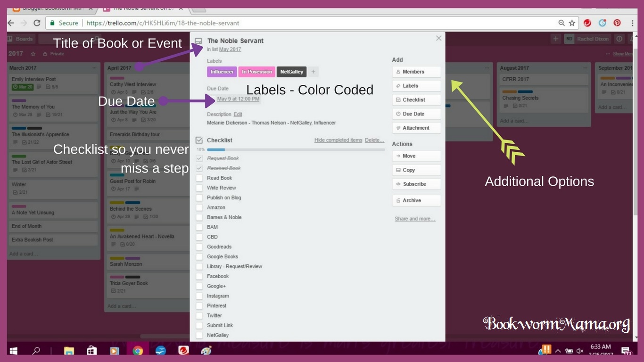Check the Write Review checklist item
Image resolution: width=644 pixels, height=362 pixels.
pyautogui.click(x=199, y=188)
